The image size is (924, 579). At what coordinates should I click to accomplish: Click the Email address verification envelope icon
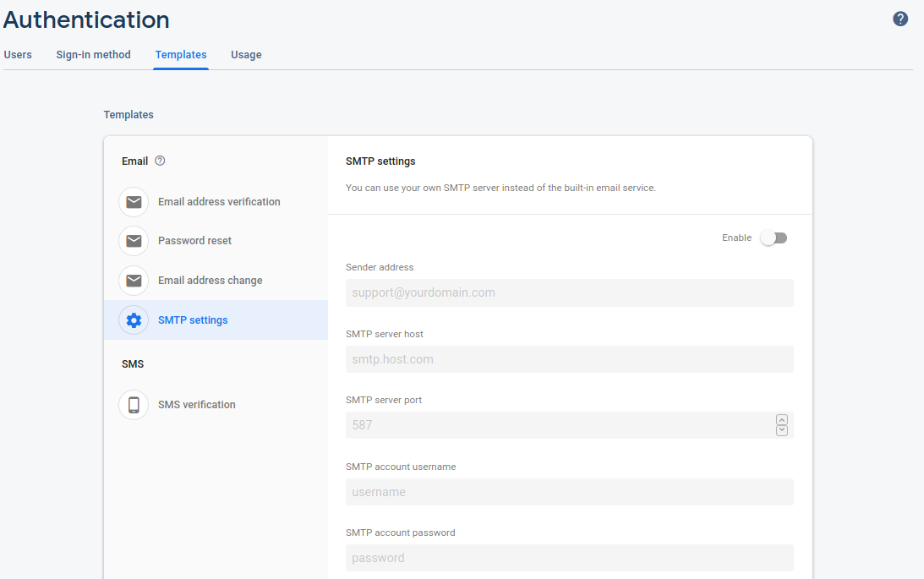[134, 202]
